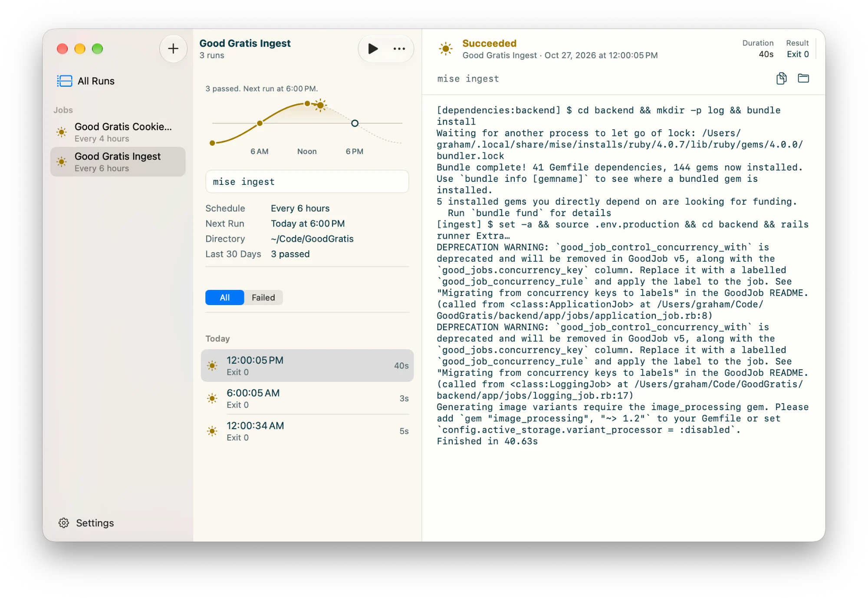Click the sun marker for the noon run

(320, 105)
